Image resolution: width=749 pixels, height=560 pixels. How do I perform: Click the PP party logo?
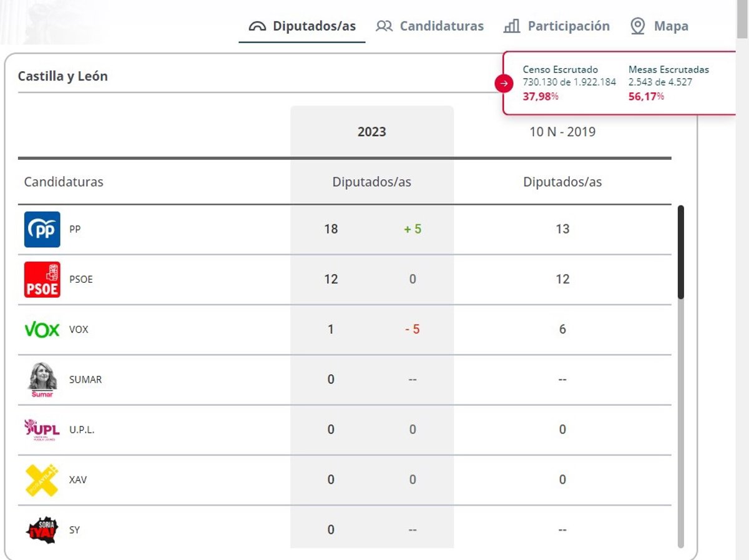coord(42,229)
